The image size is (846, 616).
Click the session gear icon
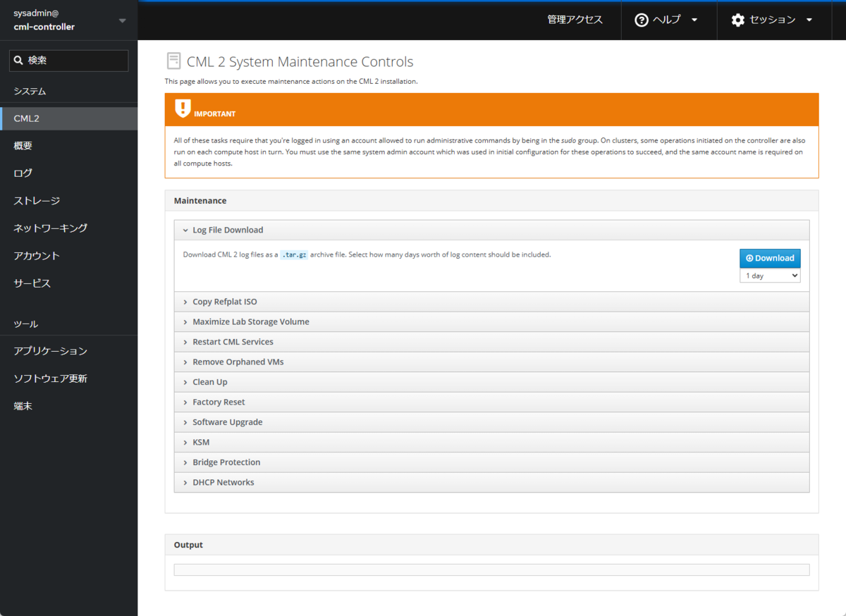[738, 20]
